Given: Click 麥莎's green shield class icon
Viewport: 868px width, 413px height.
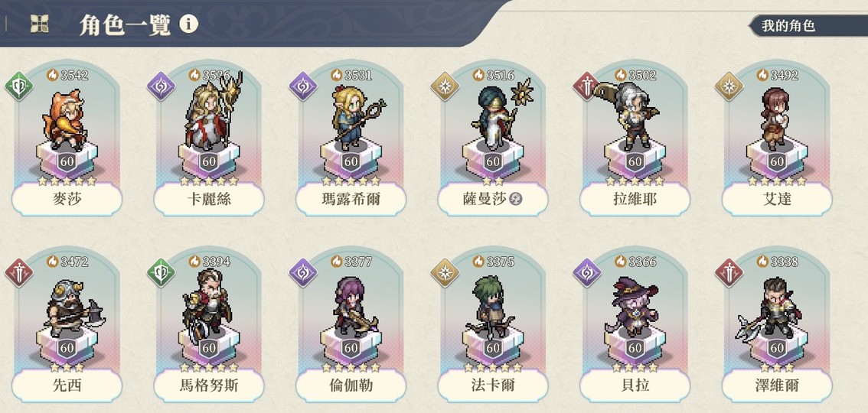Looking at the screenshot, I should tap(19, 86).
